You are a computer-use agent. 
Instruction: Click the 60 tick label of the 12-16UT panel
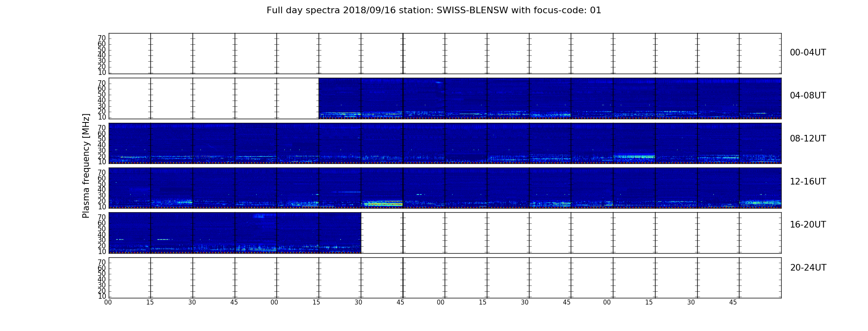tap(102, 178)
